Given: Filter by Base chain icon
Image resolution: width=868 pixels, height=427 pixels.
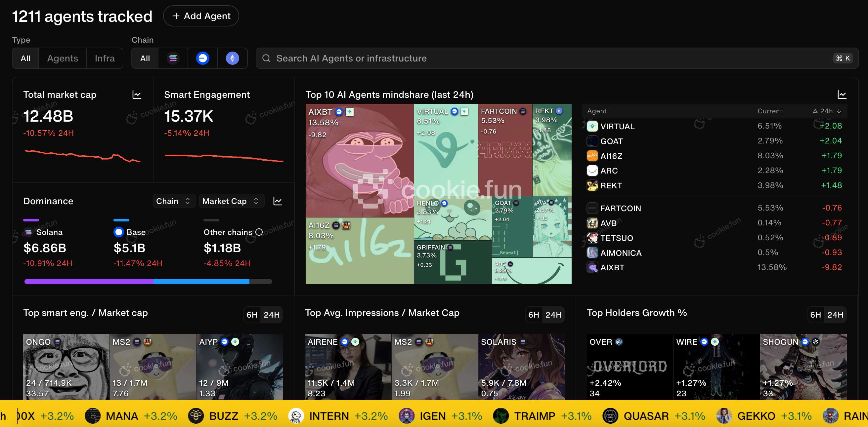Looking at the screenshot, I should coord(202,58).
